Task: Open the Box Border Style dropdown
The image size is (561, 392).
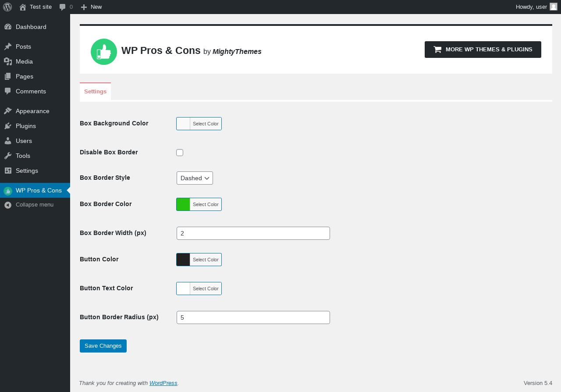Action: pyautogui.click(x=195, y=178)
